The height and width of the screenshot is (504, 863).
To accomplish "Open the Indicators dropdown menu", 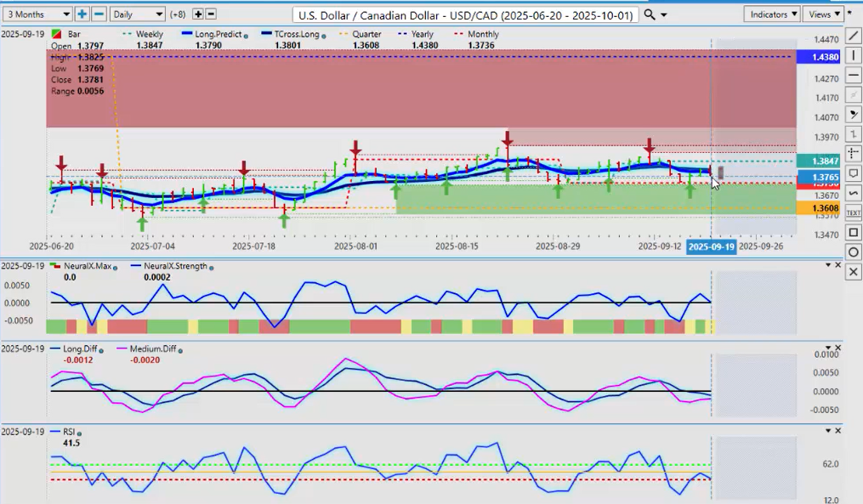I will point(772,14).
